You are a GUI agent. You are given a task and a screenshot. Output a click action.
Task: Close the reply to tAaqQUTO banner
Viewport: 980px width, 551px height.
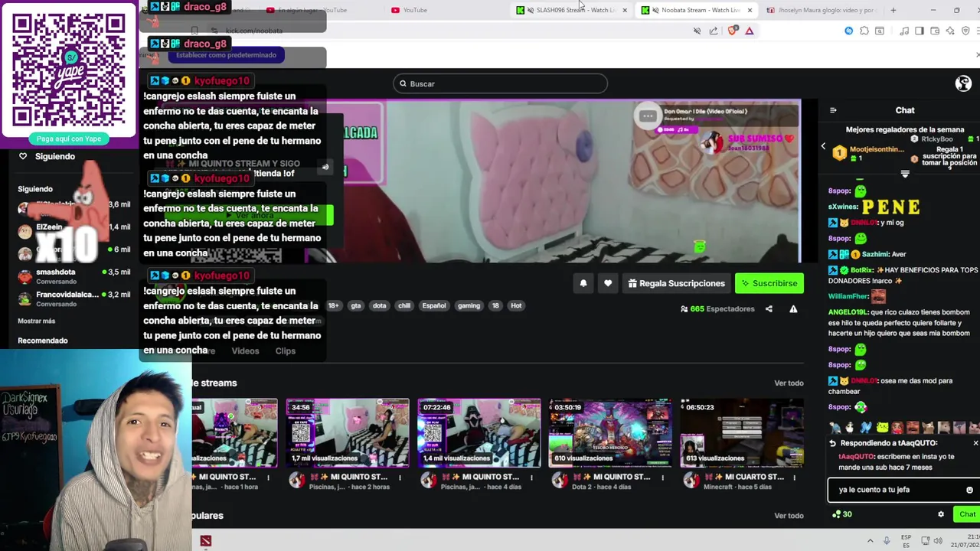(x=975, y=443)
